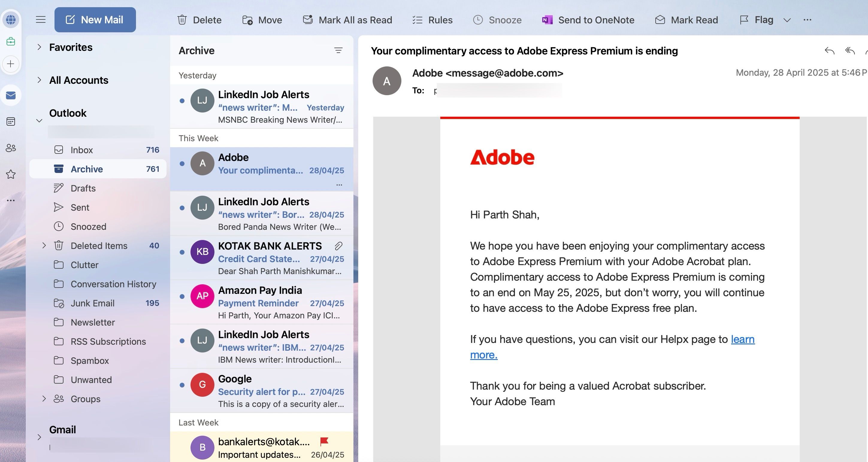Toggle unread dot on Amazon Pay India email

(x=182, y=296)
